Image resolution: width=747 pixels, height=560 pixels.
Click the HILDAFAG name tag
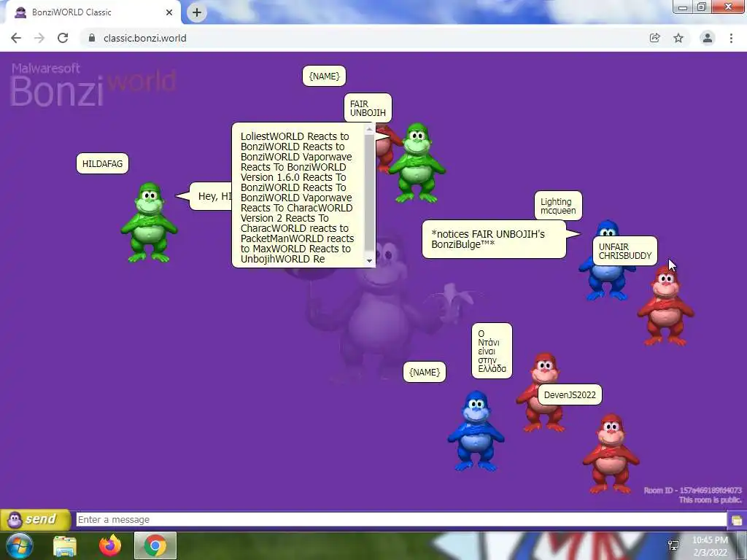point(102,164)
